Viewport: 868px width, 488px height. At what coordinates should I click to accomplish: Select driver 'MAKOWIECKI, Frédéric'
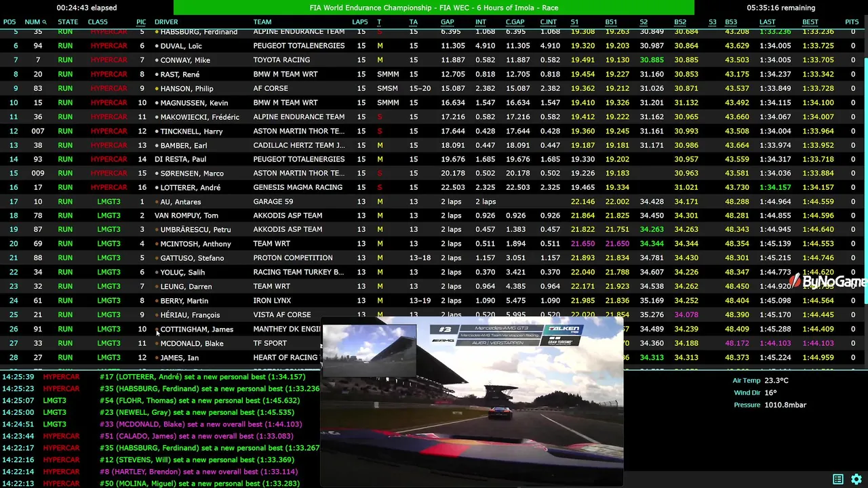pyautogui.click(x=199, y=117)
